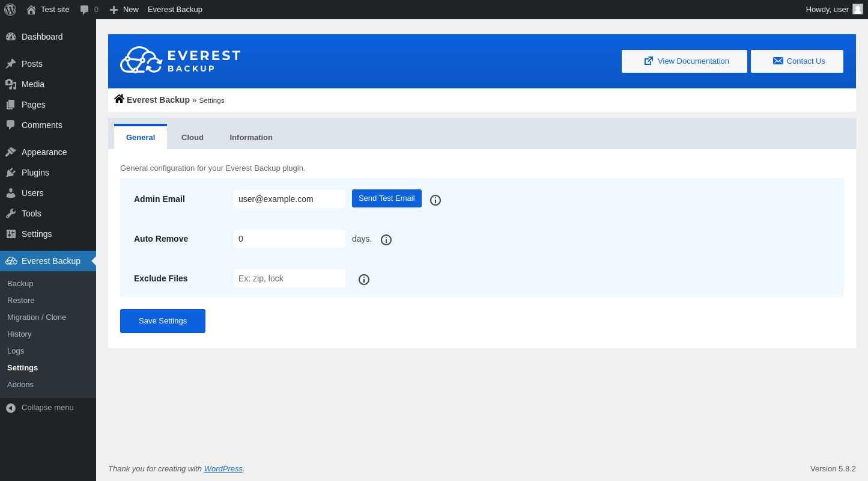
Task: Click the Version 5.8.2 footer text
Action: (x=833, y=468)
